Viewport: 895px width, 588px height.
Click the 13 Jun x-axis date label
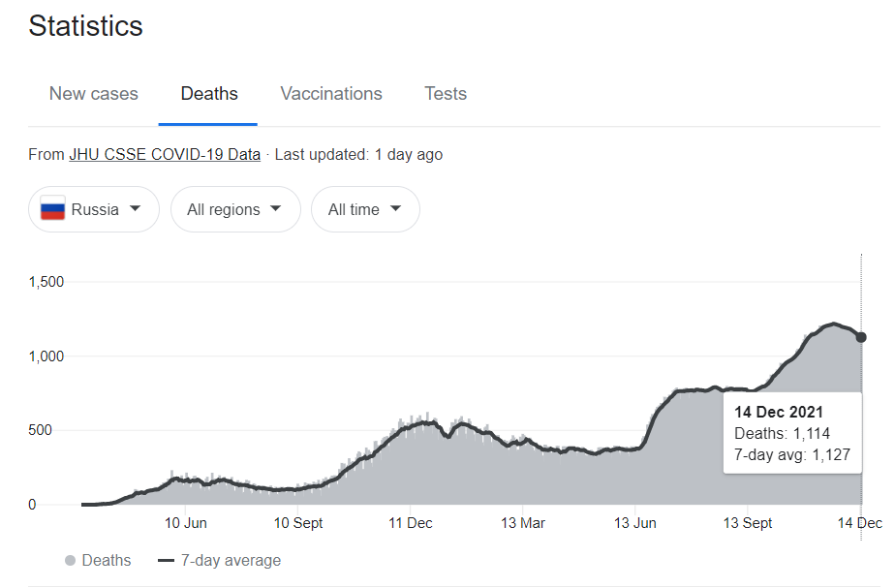[x=635, y=523]
